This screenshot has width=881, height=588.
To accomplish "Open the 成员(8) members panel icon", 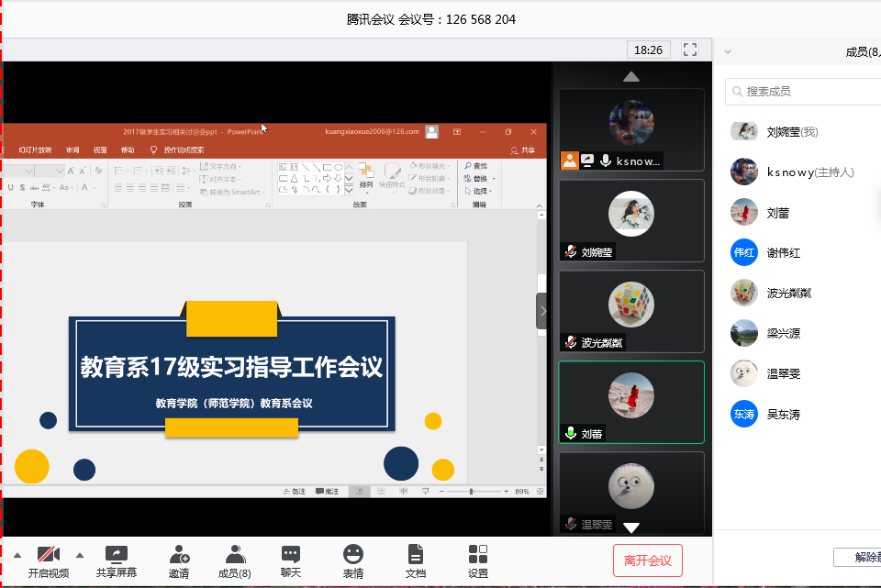I will 235,560.
